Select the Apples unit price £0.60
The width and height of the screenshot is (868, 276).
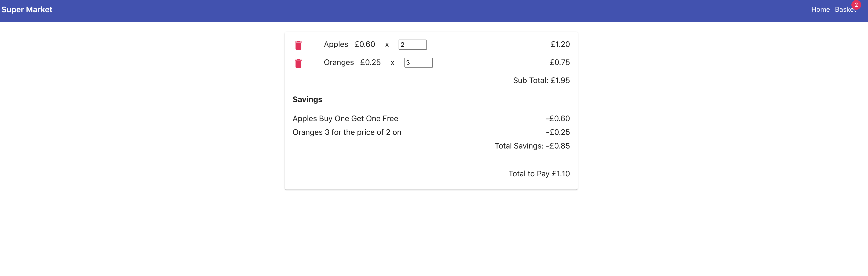(x=365, y=44)
